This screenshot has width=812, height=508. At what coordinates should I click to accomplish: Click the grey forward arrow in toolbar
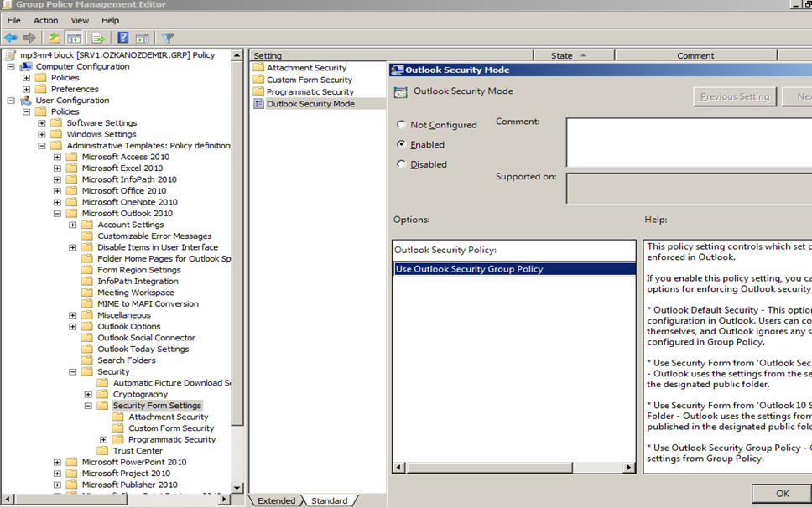click(29, 38)
